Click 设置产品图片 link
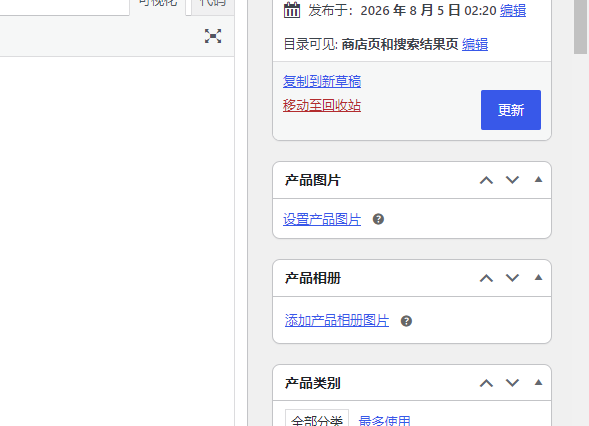The width and height of the screenshot is (589, 426). 322,219
